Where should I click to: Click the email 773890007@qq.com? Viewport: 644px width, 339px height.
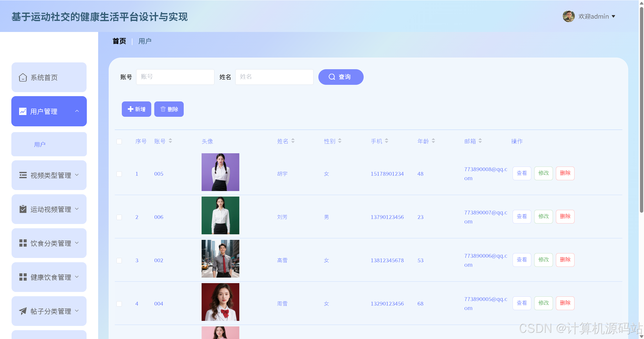click(x=486, y=217)
